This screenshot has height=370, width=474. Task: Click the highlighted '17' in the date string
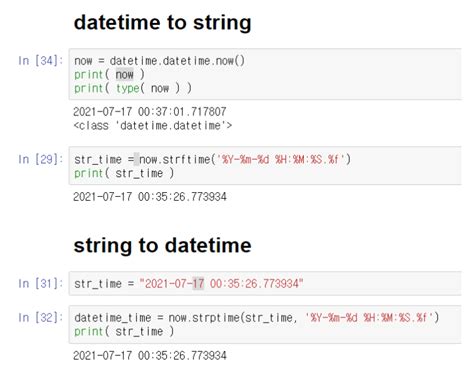[x=198, y=284]
